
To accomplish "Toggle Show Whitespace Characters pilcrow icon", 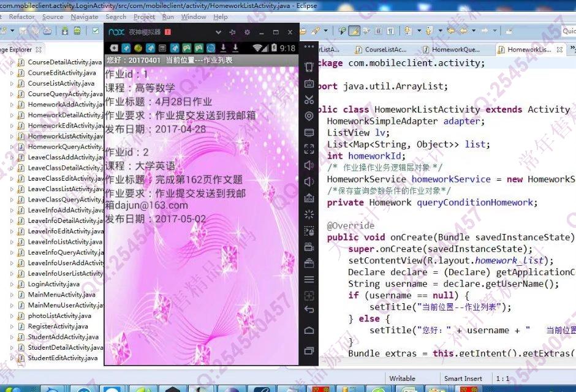I will [390, 31].
